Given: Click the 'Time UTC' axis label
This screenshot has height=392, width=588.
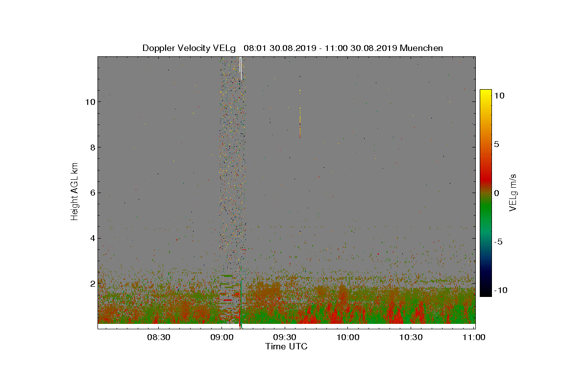Looking at the screenshot, I should (x=287, y=346).
